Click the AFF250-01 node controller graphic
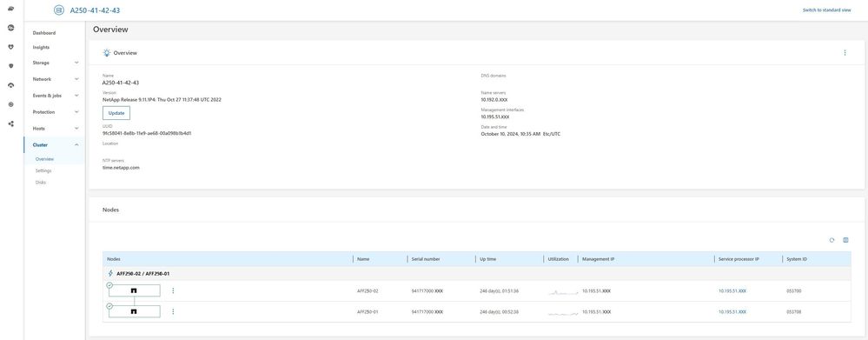Screen dimensions: 868x340 click(x=134, y=311)
